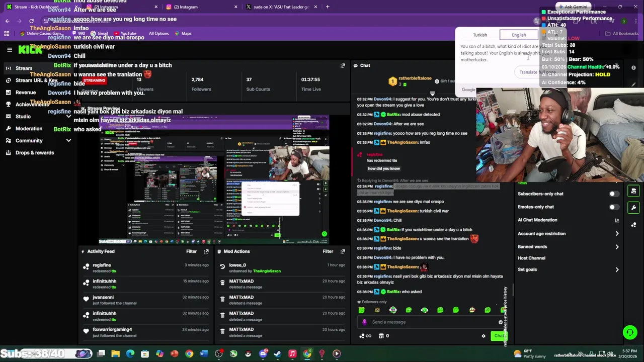Image resolution: width=644 pixels, height=362 pixels.
Task: Click foxwarriorgaming4 in the Activity Feed
Action: pyautogui.click(x=112, y=330)
